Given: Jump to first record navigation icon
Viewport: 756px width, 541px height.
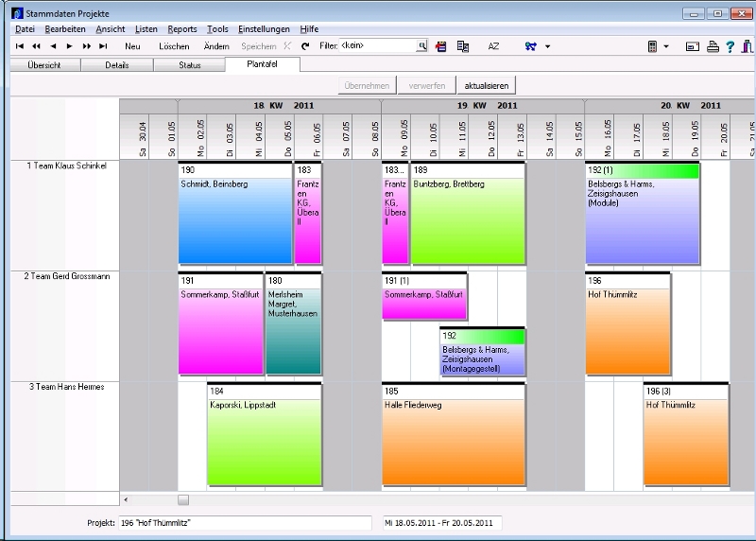Looking at the screenshot, I should pos(20,46).
